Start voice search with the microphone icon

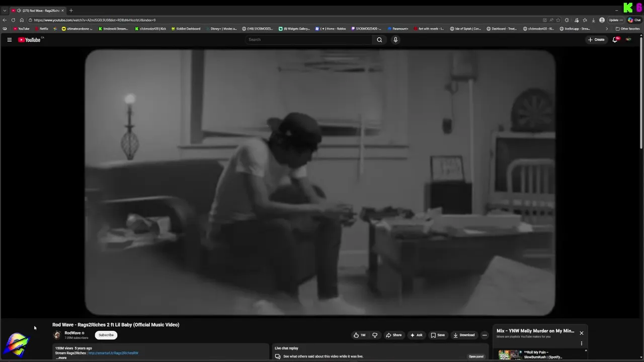pyautogui.click(x=395, y=40)
